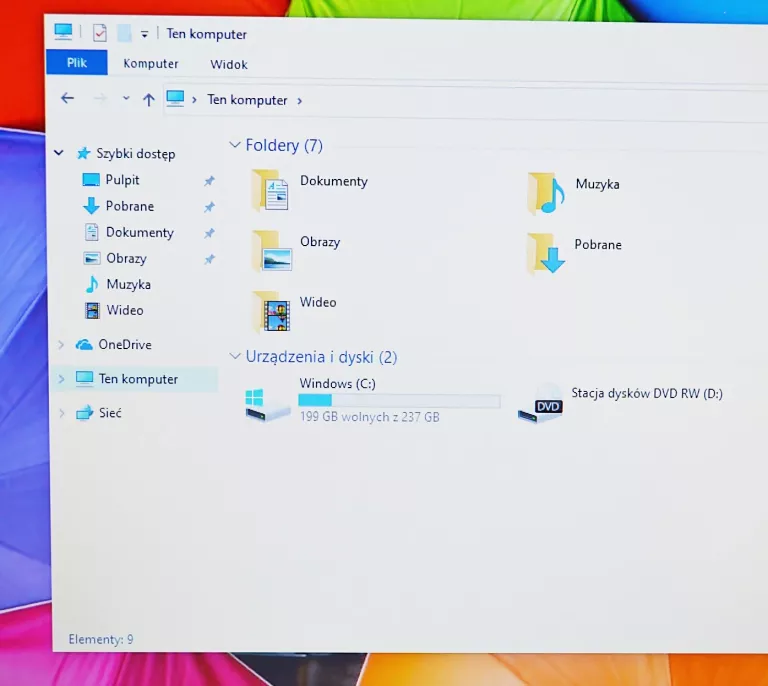Viewport: 768px width, 686px height.
Task: Expand the Ten komputer tree node
Action: coord(61,379)
